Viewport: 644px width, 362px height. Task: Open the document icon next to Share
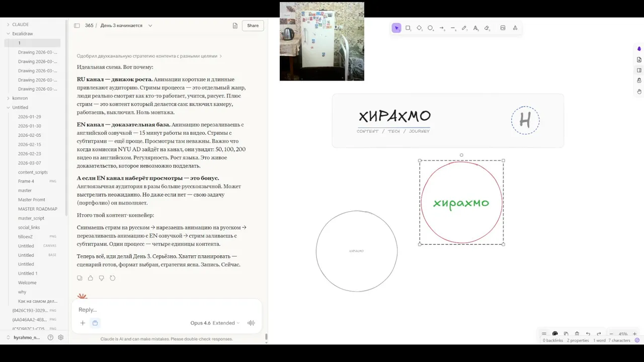tap(235, 26)
